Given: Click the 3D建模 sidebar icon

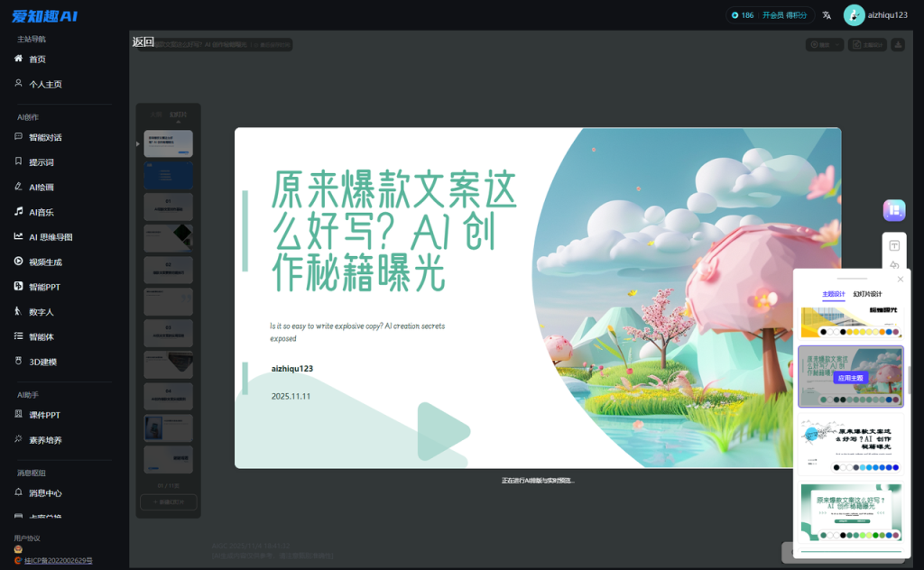Looking at the screenshot, I should [x=18, y=361].
